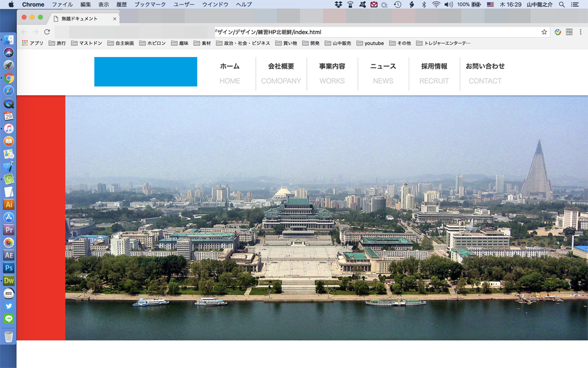588x368 pixels.
Task: Expand the 政治・社会・ビジネス bookmarks folder
Action: (243, 43)
